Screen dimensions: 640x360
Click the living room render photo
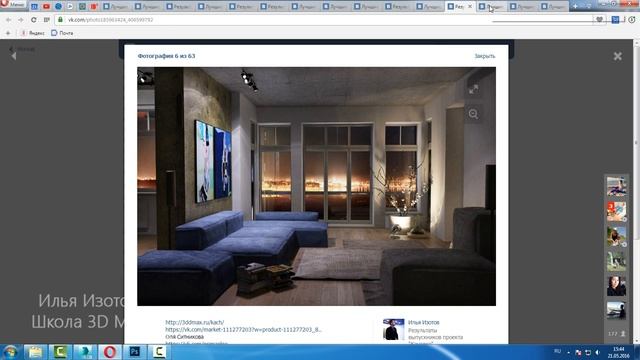(316, 186)
